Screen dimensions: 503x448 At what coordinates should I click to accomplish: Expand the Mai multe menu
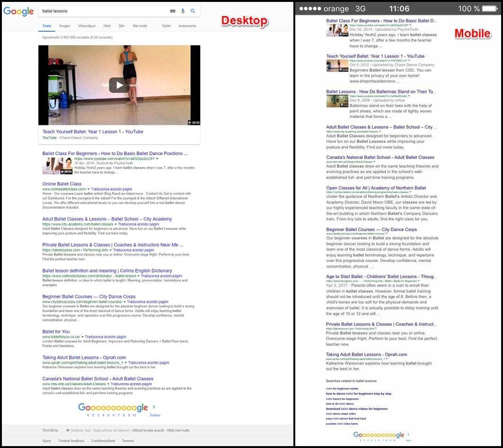click(140, 26)
